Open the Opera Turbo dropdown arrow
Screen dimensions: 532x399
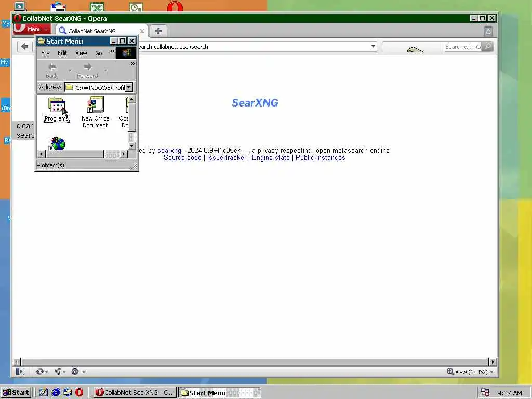(84, 372)
